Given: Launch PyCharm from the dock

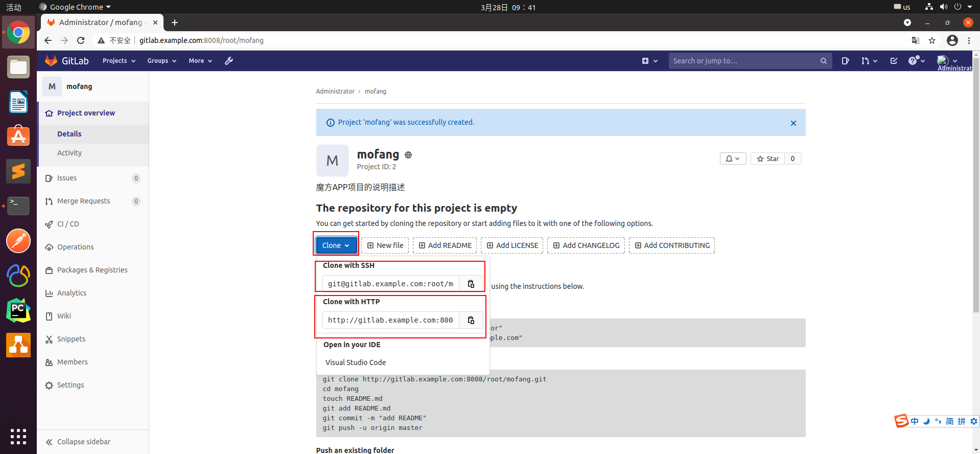Looking at the screenshot, I should [18, 310].
